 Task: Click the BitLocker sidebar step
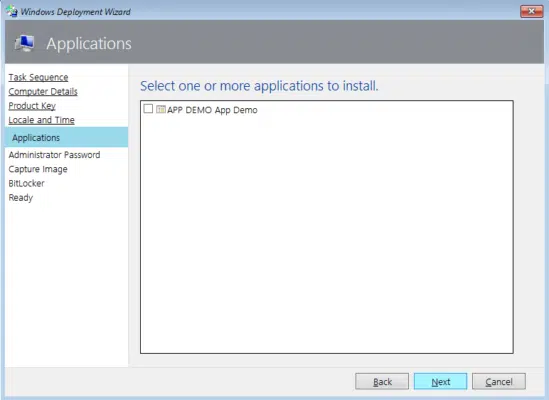pyautogui.click(x=26, y=184)
